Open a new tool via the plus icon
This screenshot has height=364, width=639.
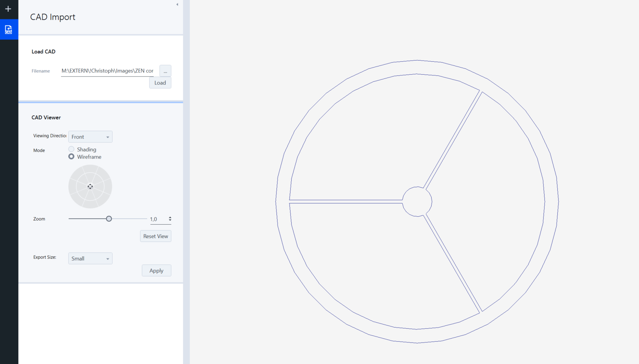click(8, 9)
